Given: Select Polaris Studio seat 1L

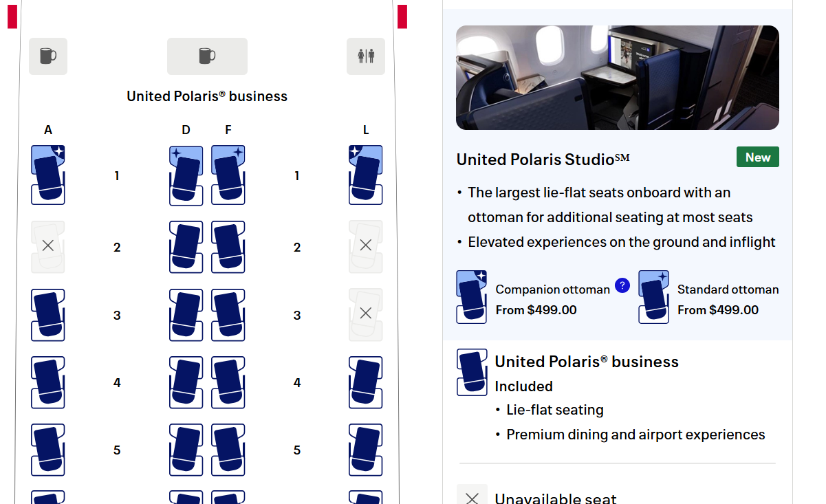Looking at the screenshot, I should click(365, 175).
